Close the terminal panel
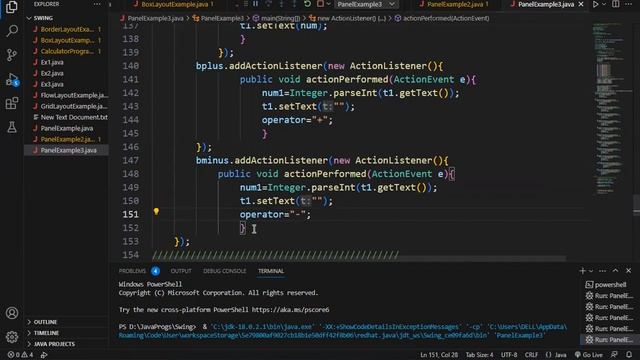 [629, 271]
